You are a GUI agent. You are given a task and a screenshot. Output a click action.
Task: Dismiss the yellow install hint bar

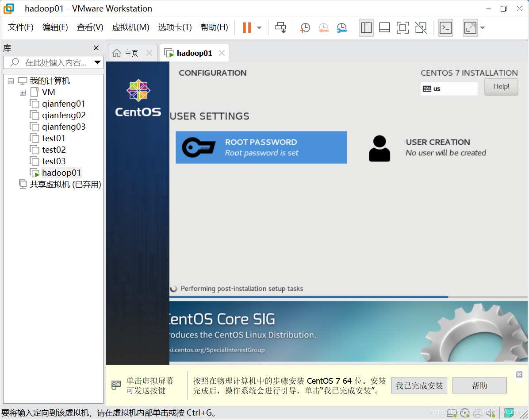point(519,374)
